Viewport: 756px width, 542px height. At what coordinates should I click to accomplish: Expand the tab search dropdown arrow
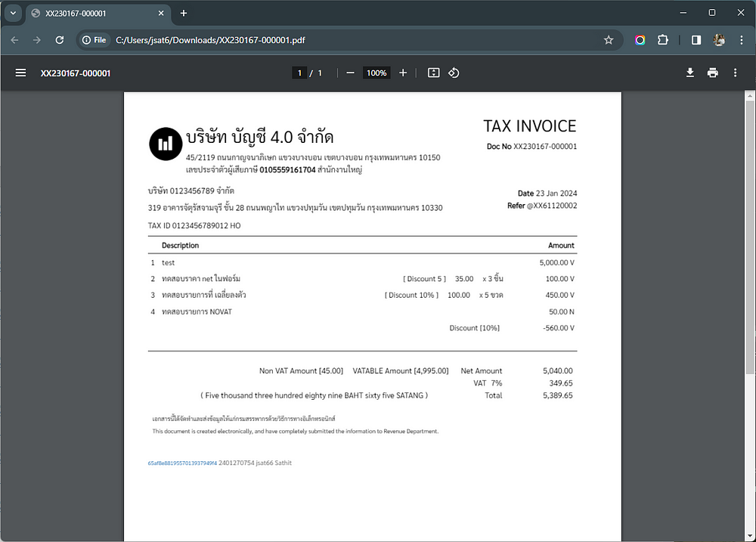[13, 13]
